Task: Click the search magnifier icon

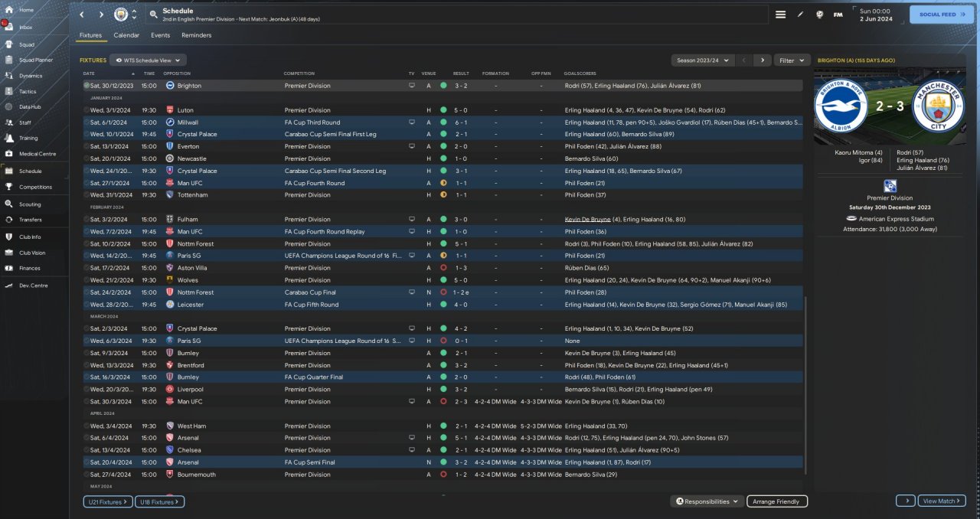Action: [153, 15]
